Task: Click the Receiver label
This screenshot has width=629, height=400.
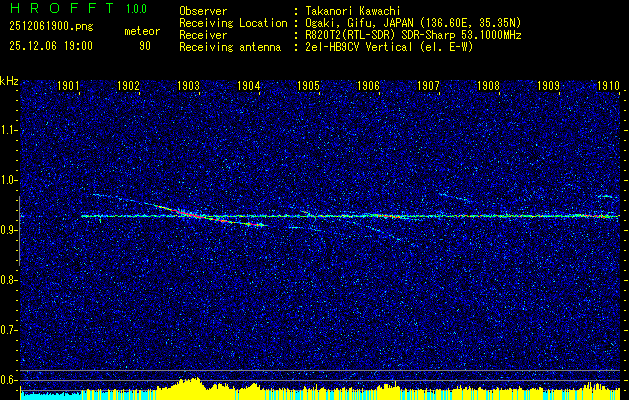Action: [x=203, y=35]
